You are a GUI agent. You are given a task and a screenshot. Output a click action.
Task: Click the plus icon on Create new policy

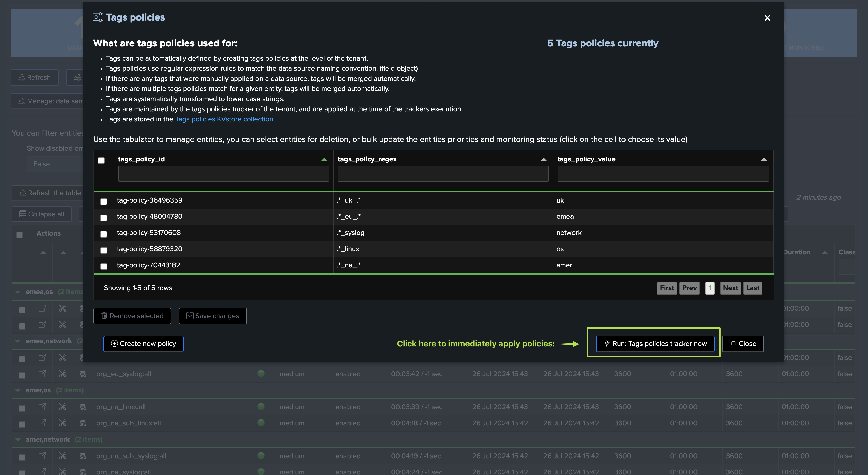[114, 343]
